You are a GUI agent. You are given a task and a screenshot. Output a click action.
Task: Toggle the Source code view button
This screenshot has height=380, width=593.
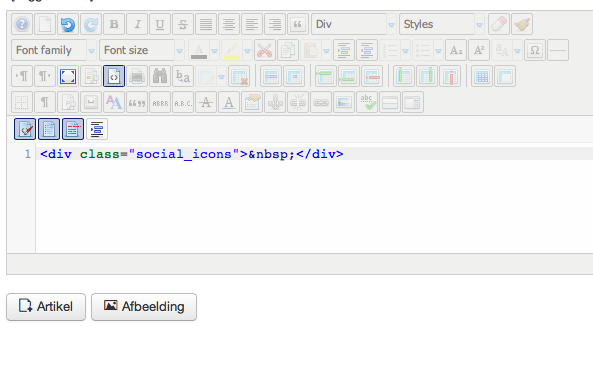coord(114,76)
